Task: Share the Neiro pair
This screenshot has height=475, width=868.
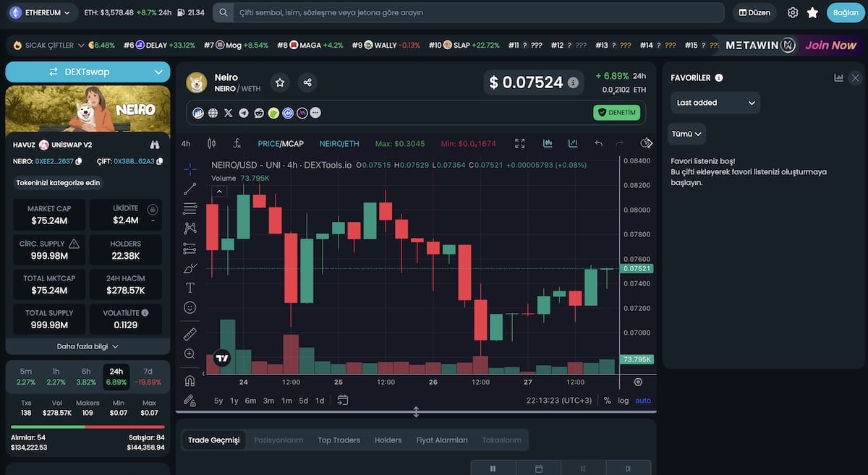Action: click(x=307, y=83)
